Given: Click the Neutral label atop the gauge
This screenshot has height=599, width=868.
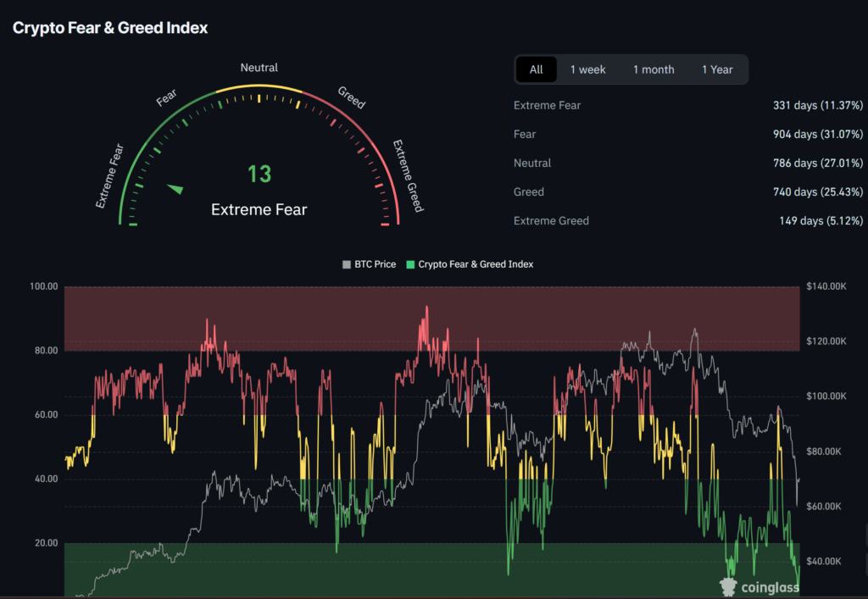Looking at the screenshot, I should (x=259, y=68).
